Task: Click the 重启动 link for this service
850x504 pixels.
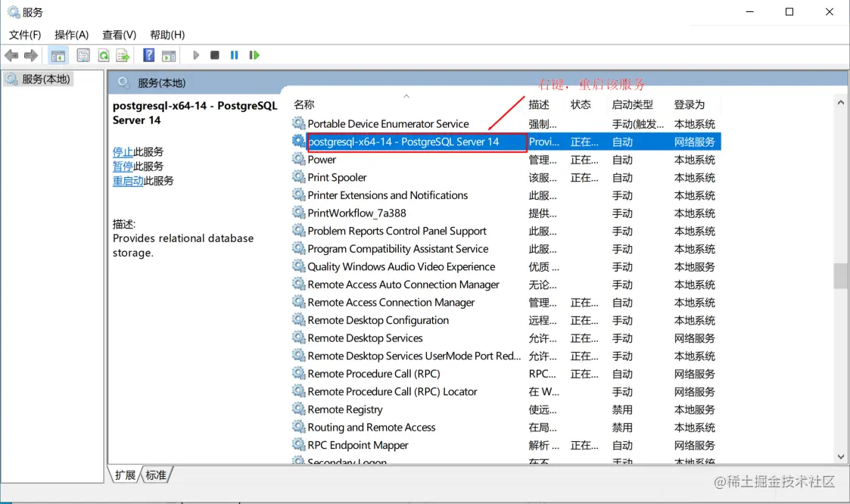Action: pyautogui.click(x=128, y=181)
